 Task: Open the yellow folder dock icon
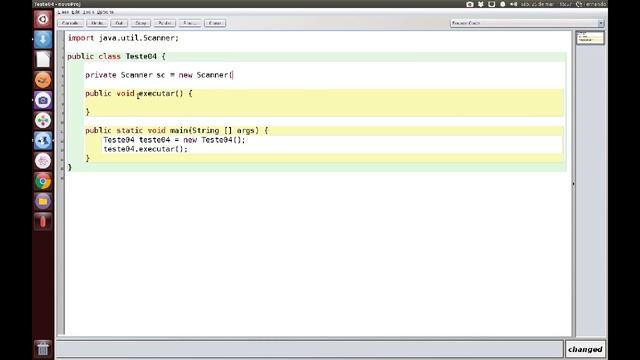tap(43, 201)
